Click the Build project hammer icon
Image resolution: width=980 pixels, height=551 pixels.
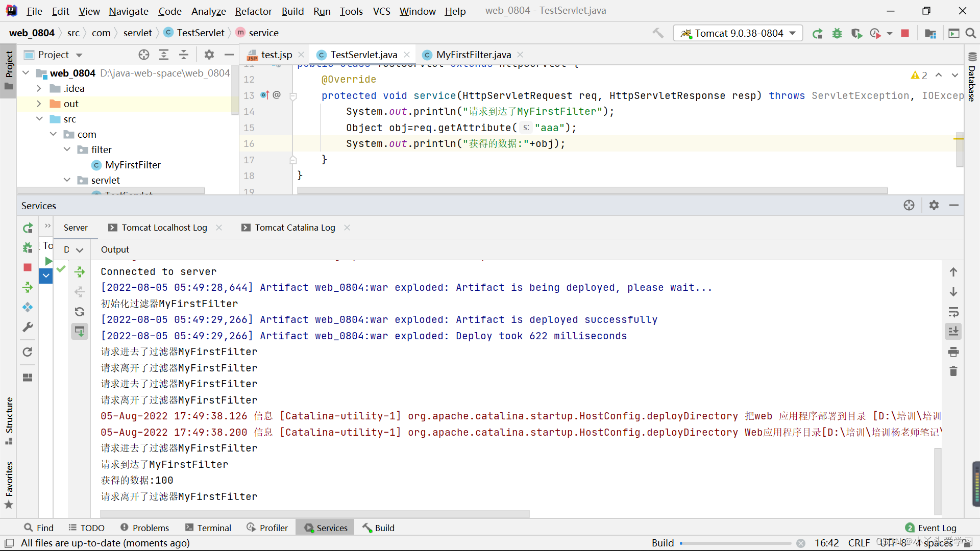tap(658, 33)
